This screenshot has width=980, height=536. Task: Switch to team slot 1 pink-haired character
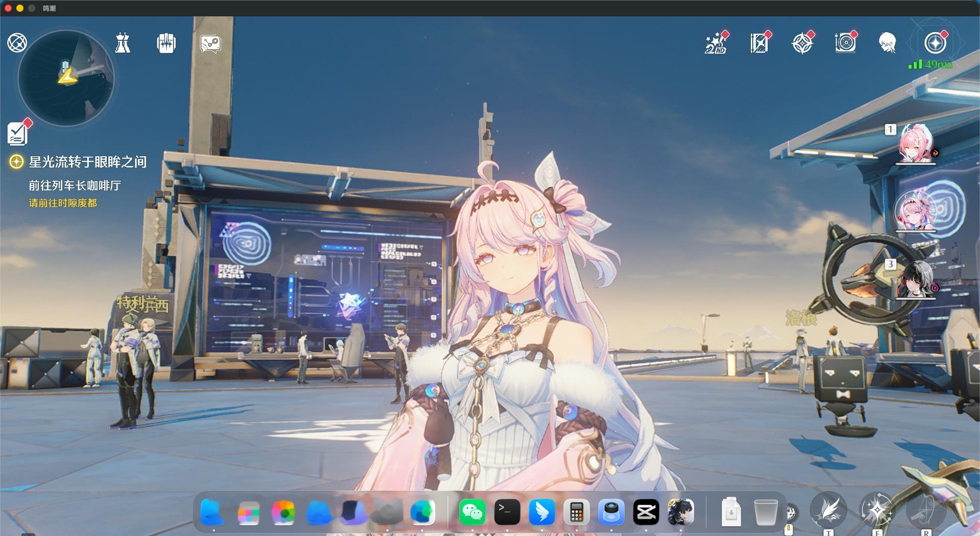coord(916,143)
